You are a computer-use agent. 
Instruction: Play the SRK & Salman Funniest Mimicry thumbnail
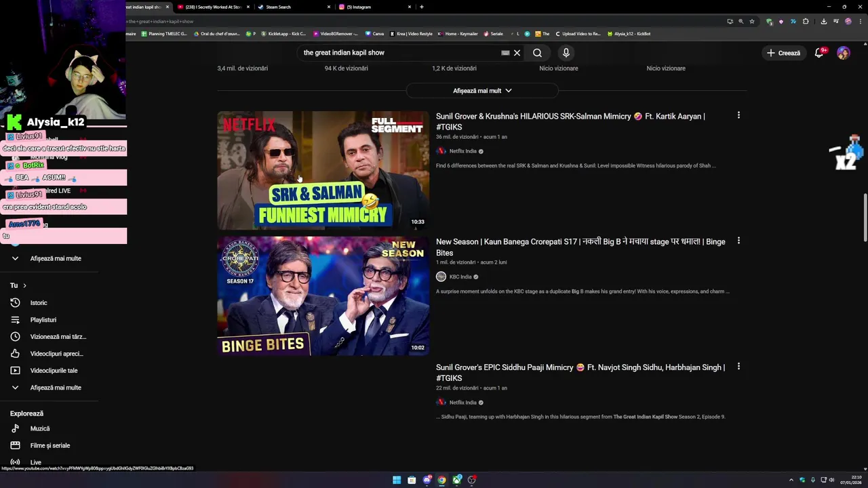[323, 171]
